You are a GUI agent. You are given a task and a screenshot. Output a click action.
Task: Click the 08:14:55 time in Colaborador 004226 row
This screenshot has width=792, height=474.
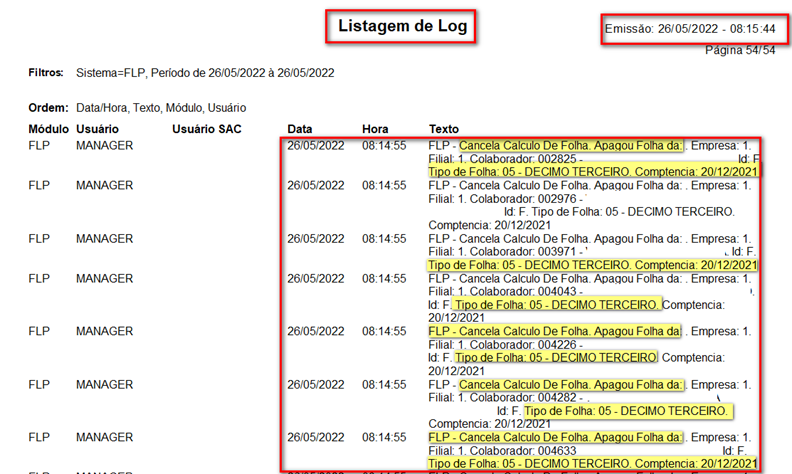point(384,331)
